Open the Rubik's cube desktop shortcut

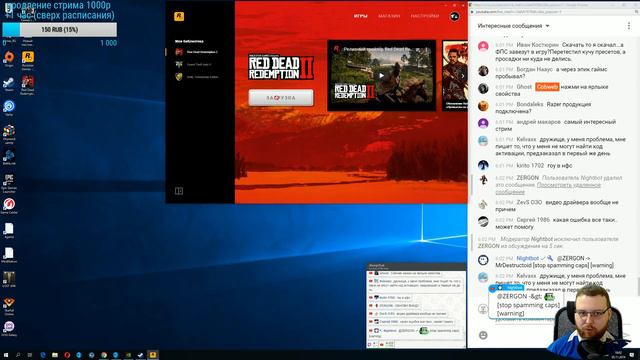[x=9, y=134]
